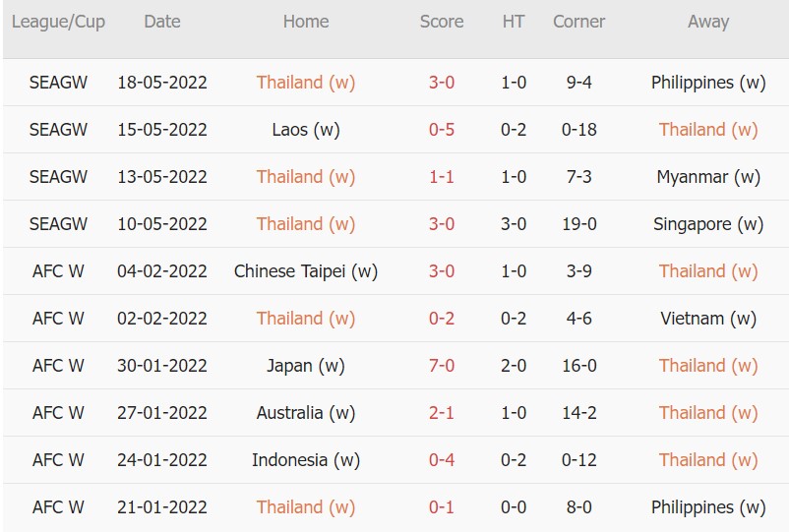Screen dimensions: 789x532
Task: Click the Laos (w) home team link
Action: coord(306,130)
